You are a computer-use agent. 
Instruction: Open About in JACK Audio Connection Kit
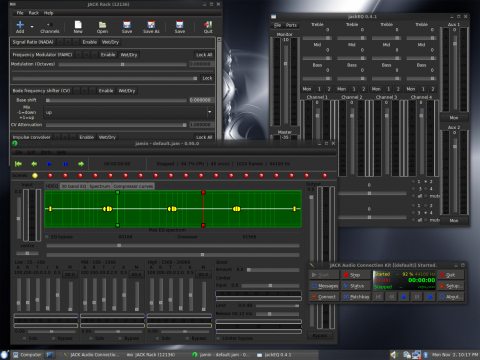pyautogui.click(x=450, y=297)
